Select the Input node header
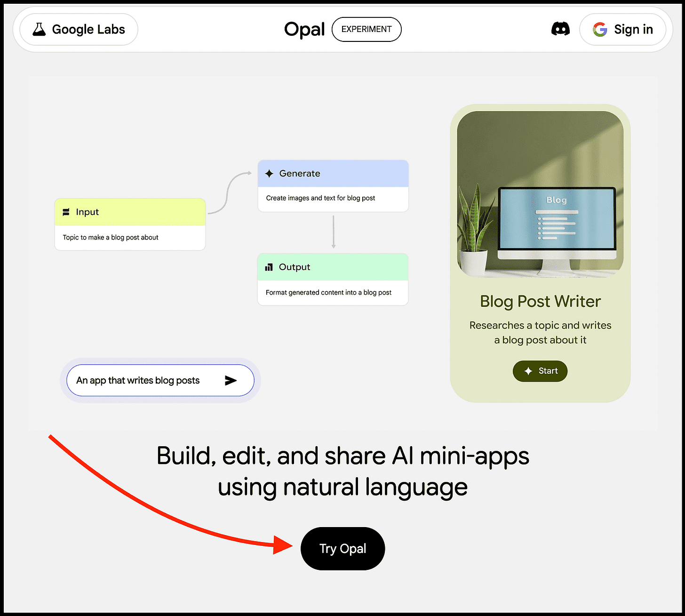This screenshot has height=616, width=685. [130, 212]
